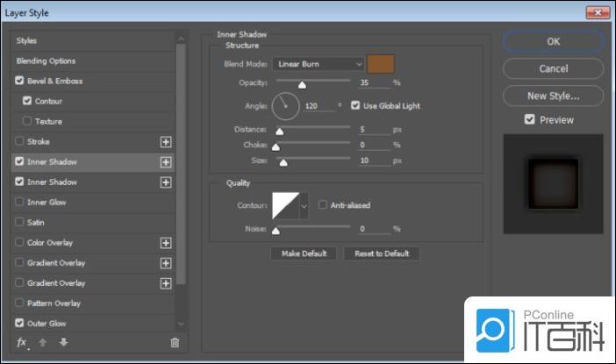Open the brown shadow color swatch
This screenshot has height=364, width=616.
[381, 64]
